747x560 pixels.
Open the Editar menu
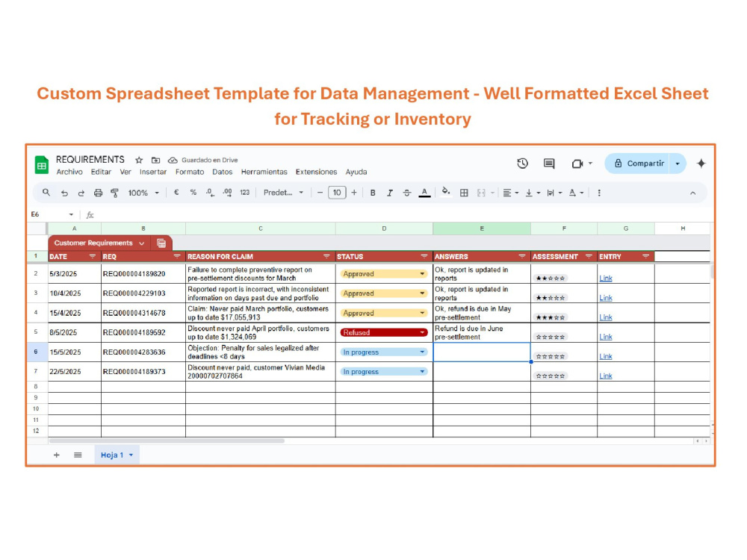click(101, 172)
